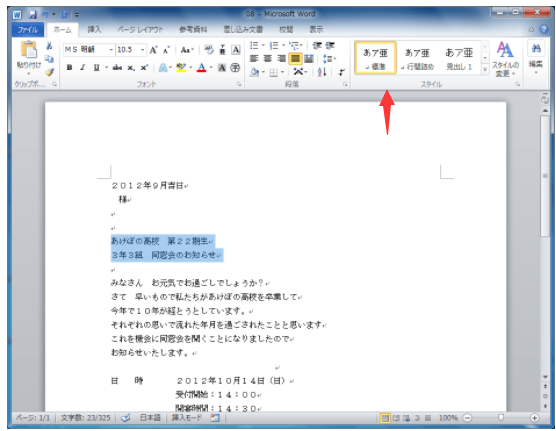Click the Paste (貼り付け) clipboard icon

click(28, 50)
